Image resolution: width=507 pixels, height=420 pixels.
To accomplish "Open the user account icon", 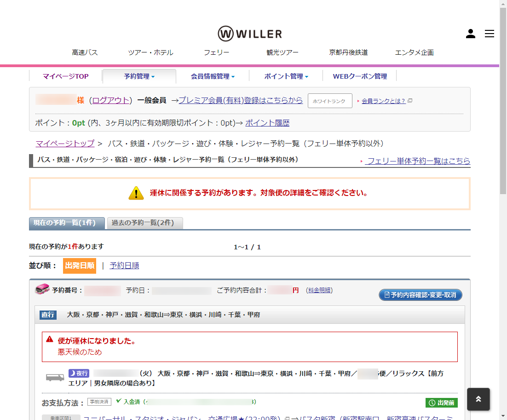I will (x=471, y=34).
